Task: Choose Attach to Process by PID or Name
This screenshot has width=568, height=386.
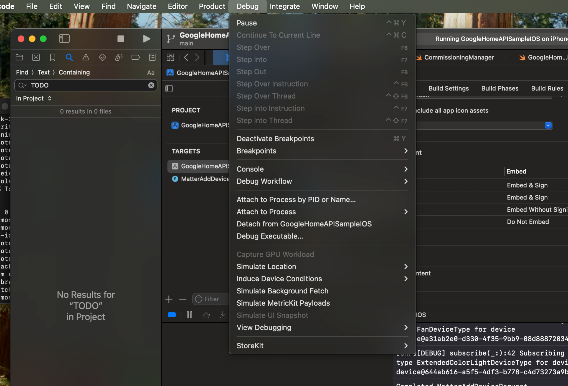Action: point(322,200)
